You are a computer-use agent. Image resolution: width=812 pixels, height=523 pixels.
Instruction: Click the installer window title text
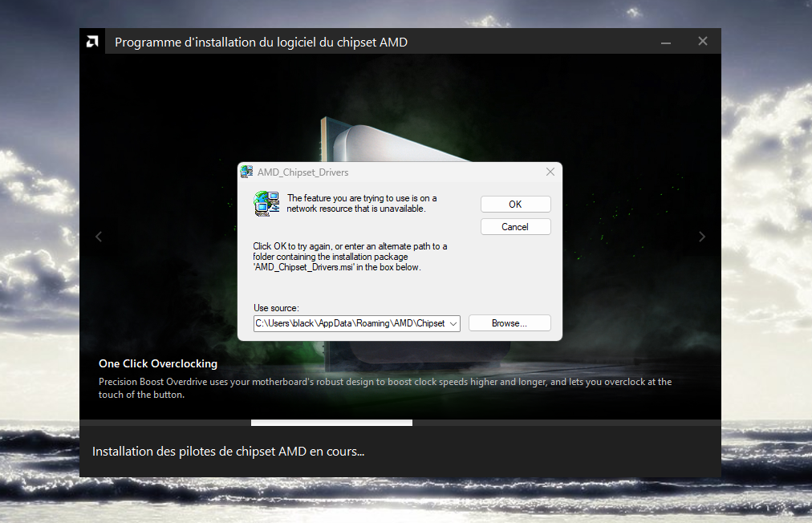point(261,42)
